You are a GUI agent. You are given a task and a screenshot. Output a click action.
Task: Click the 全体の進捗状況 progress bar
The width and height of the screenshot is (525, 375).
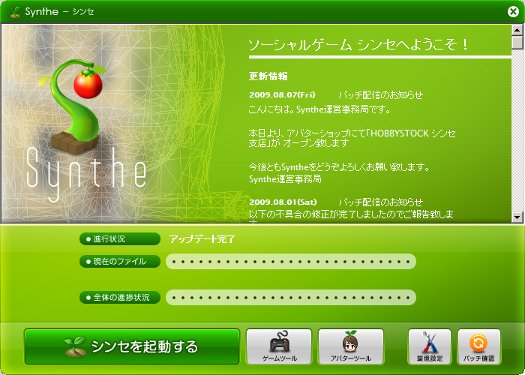[291, 297]
